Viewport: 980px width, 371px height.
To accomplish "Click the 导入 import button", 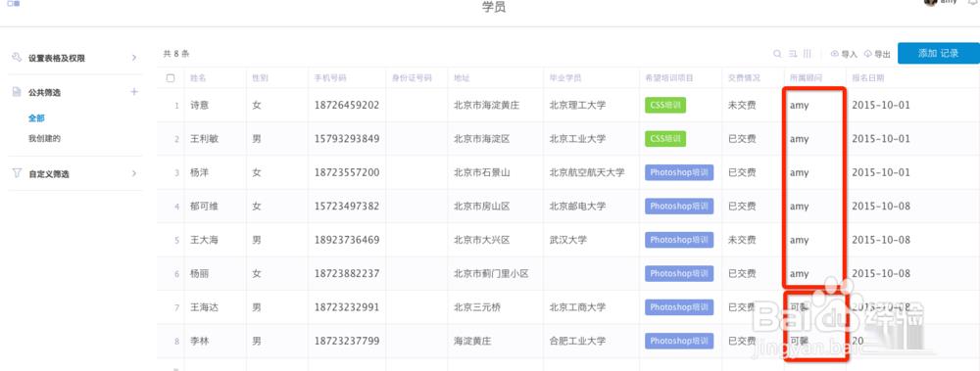I will point(844,55).
